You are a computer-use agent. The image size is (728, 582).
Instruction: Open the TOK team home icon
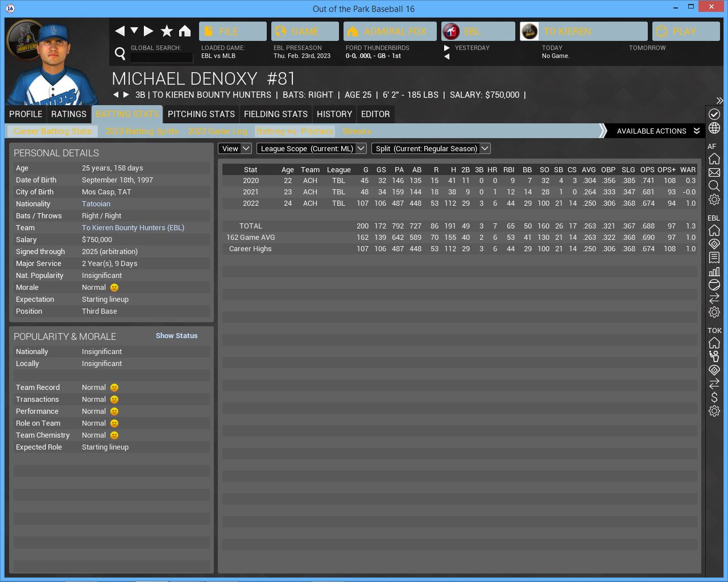point(714,343)
